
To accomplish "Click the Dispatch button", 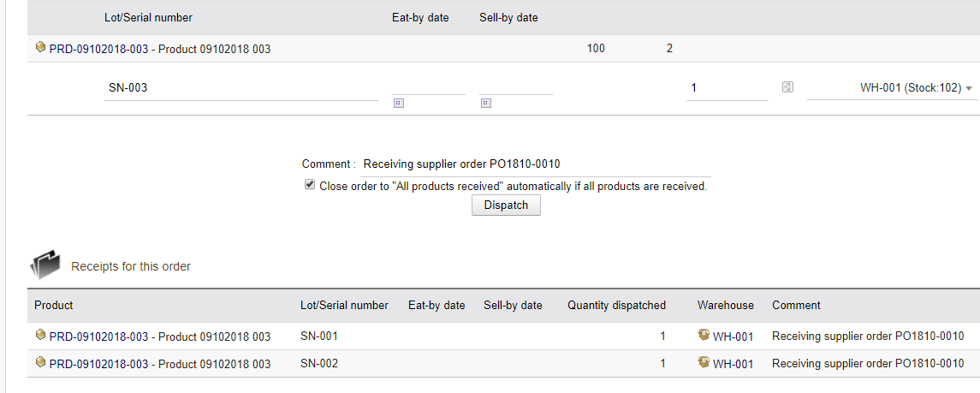I will point(506,205).
